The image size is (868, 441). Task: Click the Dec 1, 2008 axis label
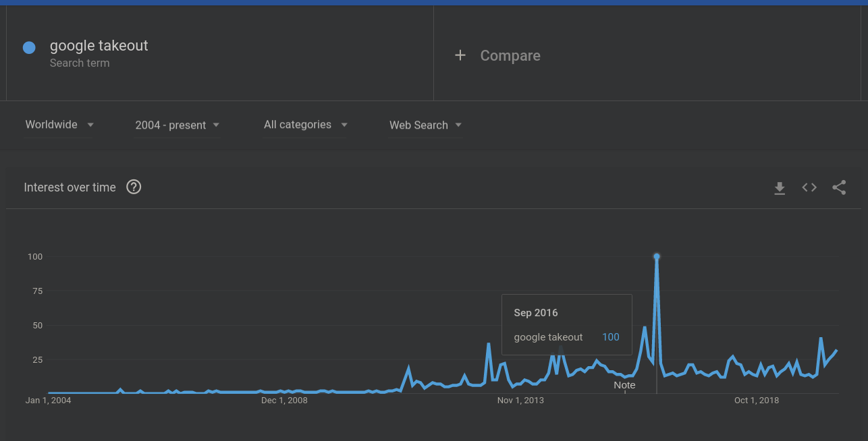click(284, 401)
